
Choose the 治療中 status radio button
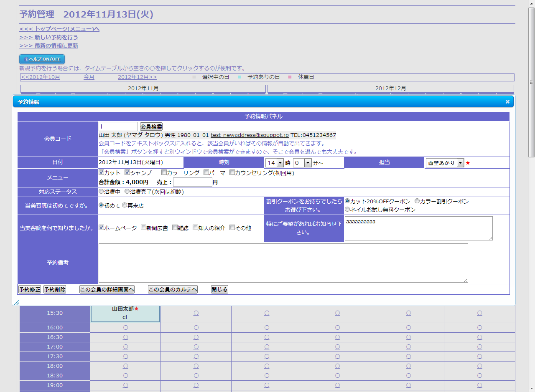(101, 192)
